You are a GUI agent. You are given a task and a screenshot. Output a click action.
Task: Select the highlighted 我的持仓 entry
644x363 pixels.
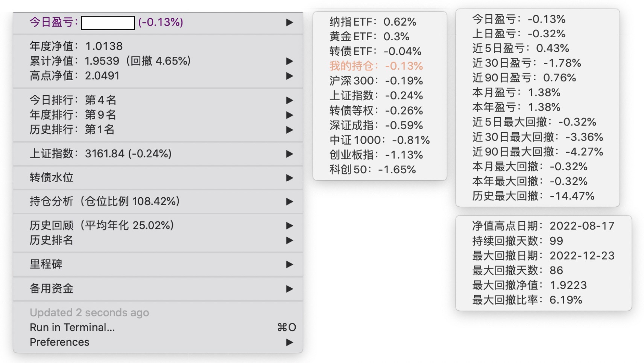[376, 66]
